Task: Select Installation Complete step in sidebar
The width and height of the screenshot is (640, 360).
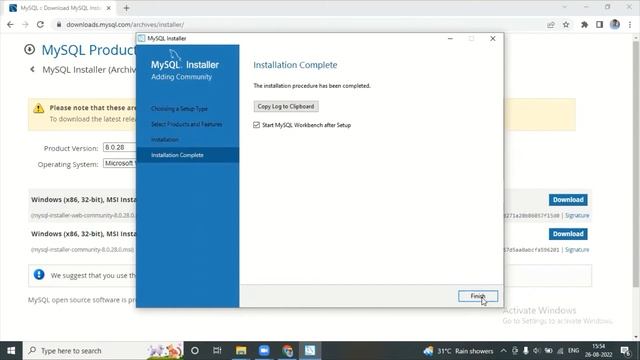Action: 188,155
